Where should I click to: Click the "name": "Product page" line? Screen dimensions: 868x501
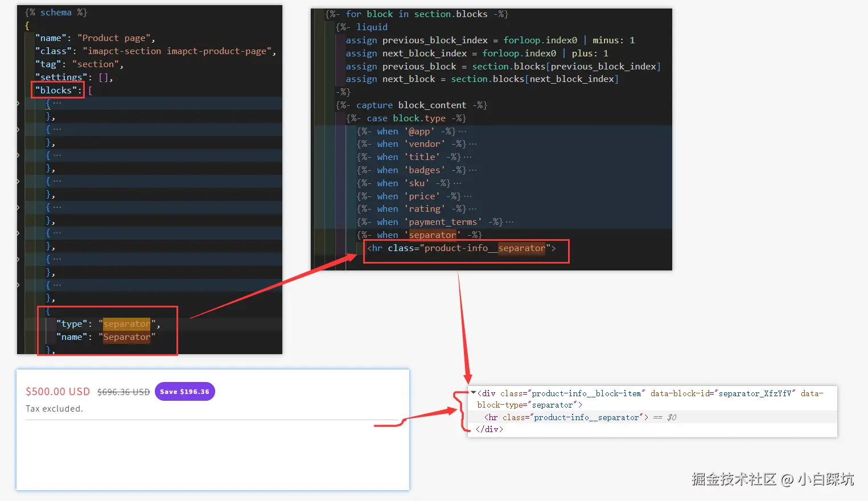tap(95, 38)
